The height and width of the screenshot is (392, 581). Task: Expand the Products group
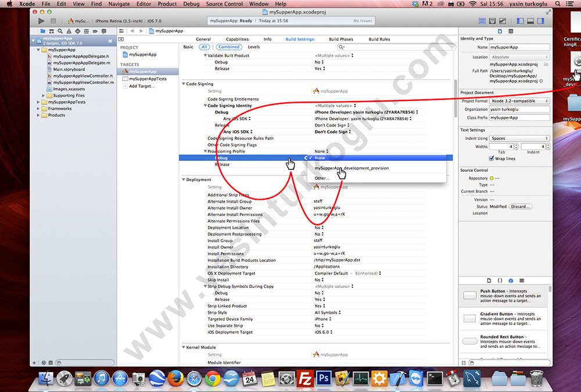tap(38, 115)
